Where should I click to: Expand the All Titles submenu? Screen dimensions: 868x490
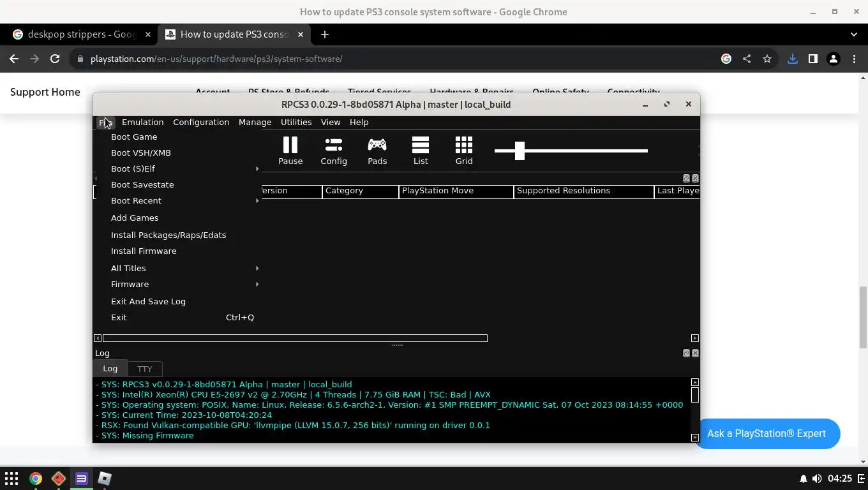(177, 268)
